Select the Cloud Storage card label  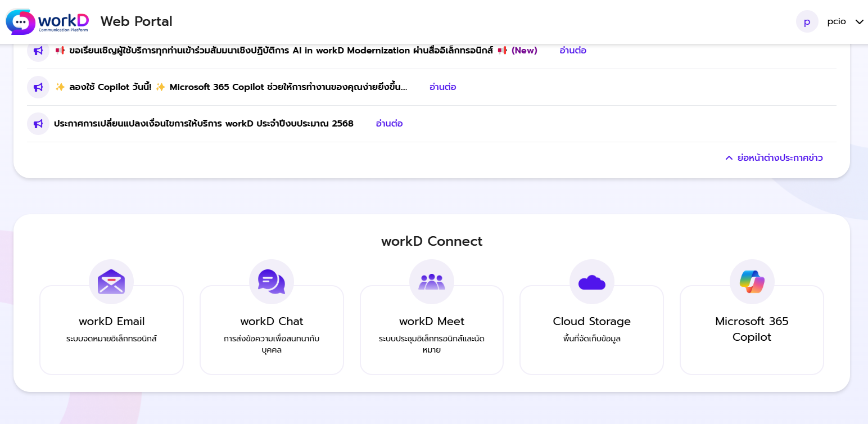point(591,322)
